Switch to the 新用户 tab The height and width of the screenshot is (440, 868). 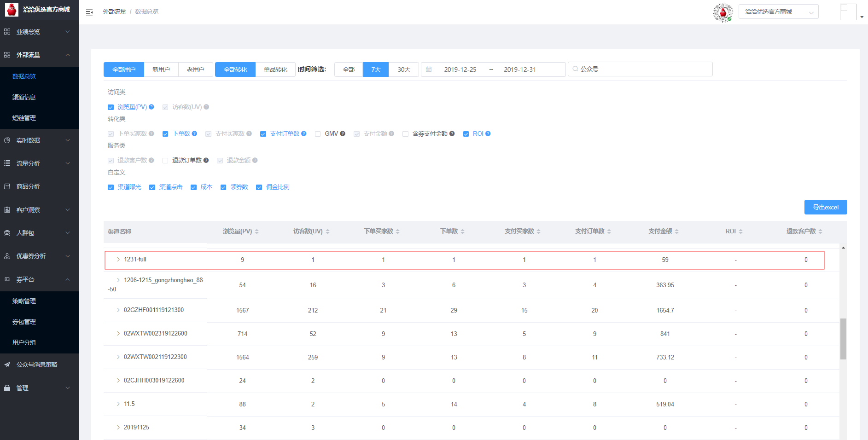tap(161, 69)
